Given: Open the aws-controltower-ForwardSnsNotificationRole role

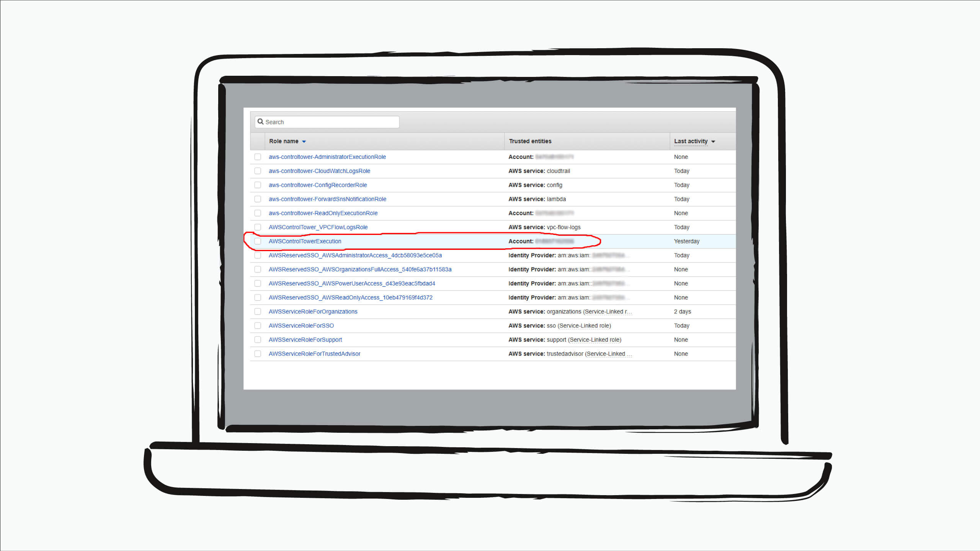Looking at the screenshot, I should pyautogui.click(x=327, y=199).
